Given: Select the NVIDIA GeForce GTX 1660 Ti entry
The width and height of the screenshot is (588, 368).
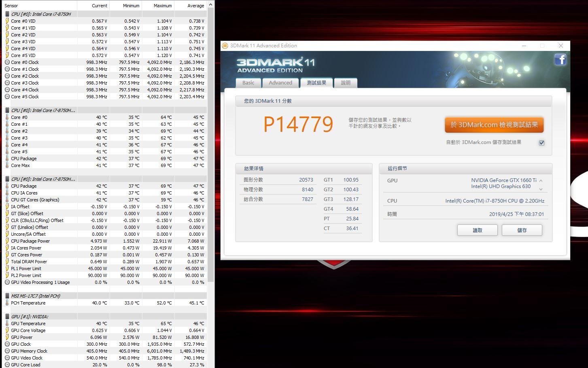Looking at the screenshot, I should (x=504, y=180).
